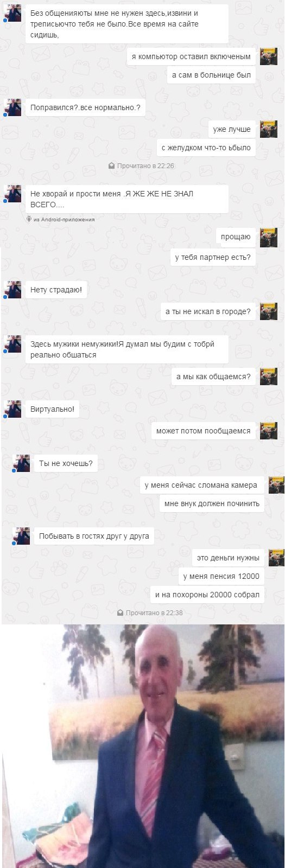Click message 'а мы как общаемся?'
The width and height of the screenshot is (285, 868).
[213, 376]
